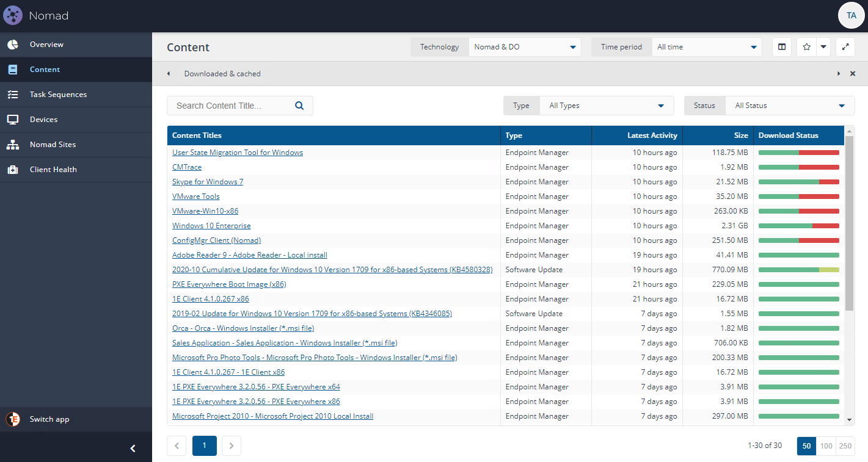This screenshot has height=462, width=868.
Task: Open the Overview menu item
Action: (76, 45)
